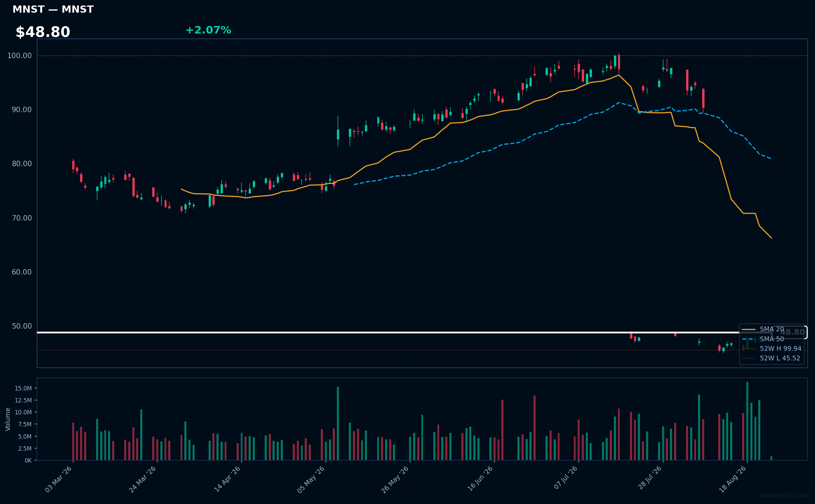Click the 80.00 price axis label
The height and width of the screenshot is (504, 815).
(x=22, y=164)
